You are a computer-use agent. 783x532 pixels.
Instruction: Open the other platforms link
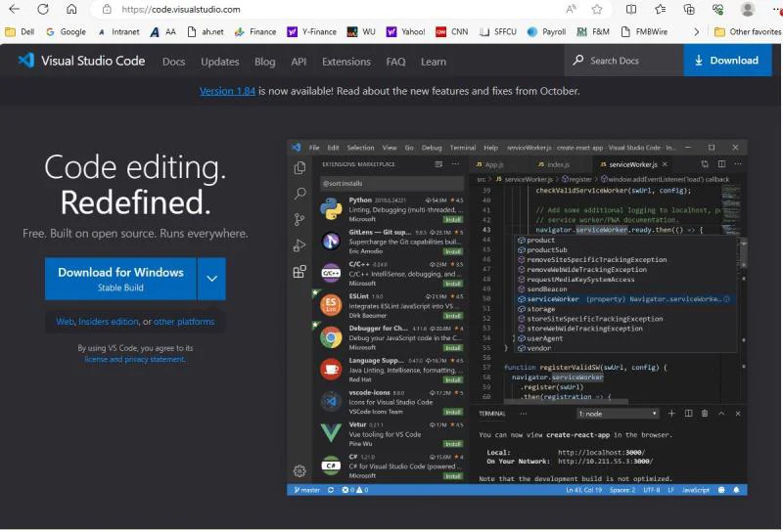184,322
